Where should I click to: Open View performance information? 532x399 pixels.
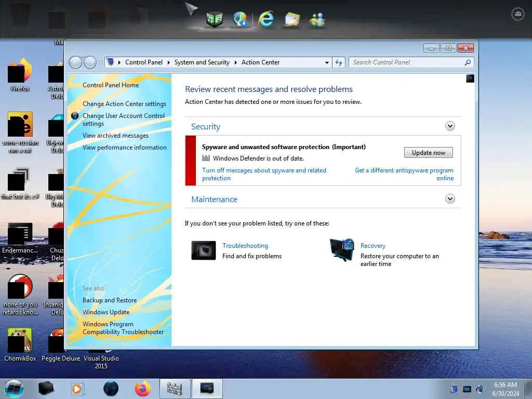(x=125, y=148)
